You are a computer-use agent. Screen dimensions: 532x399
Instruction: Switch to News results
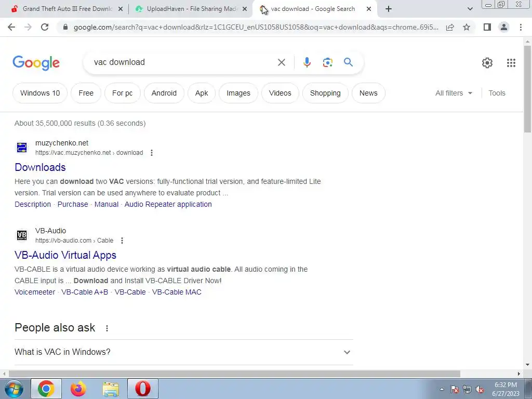[x=368, y=93]
